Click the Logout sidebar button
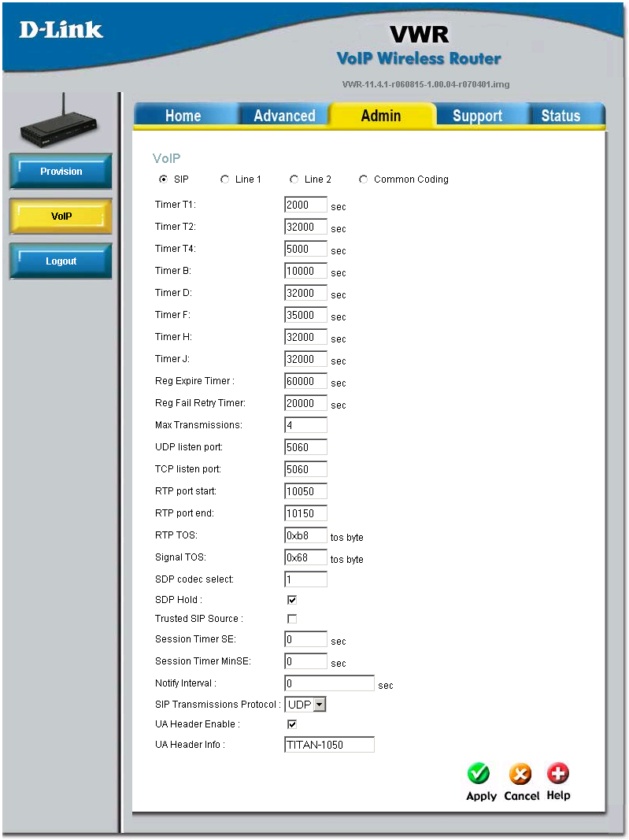The image size is (629, 840). coord(61,261)
